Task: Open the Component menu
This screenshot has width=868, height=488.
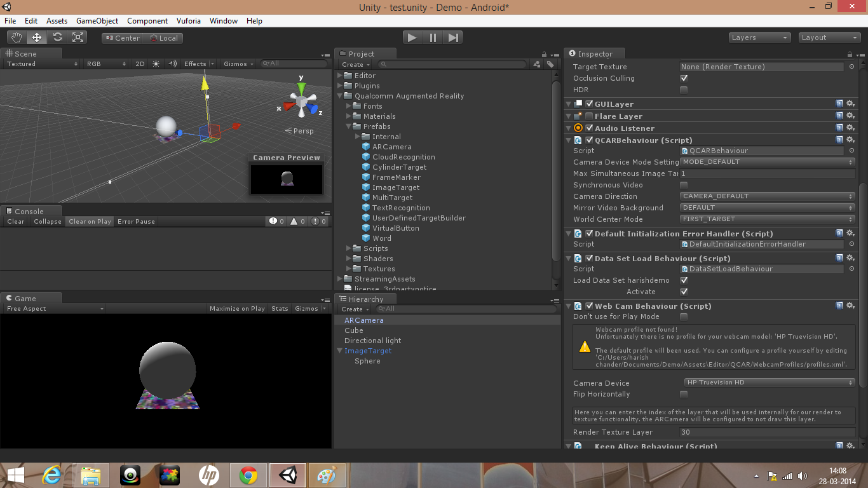Action: [x=147, y=21]
